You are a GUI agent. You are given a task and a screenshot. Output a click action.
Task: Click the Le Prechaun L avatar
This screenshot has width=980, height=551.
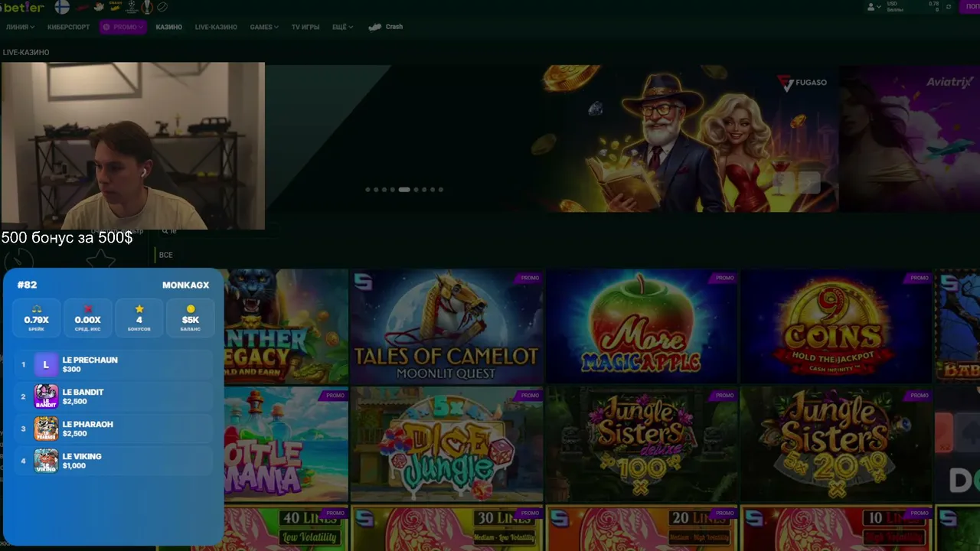[x=46, y=364]
